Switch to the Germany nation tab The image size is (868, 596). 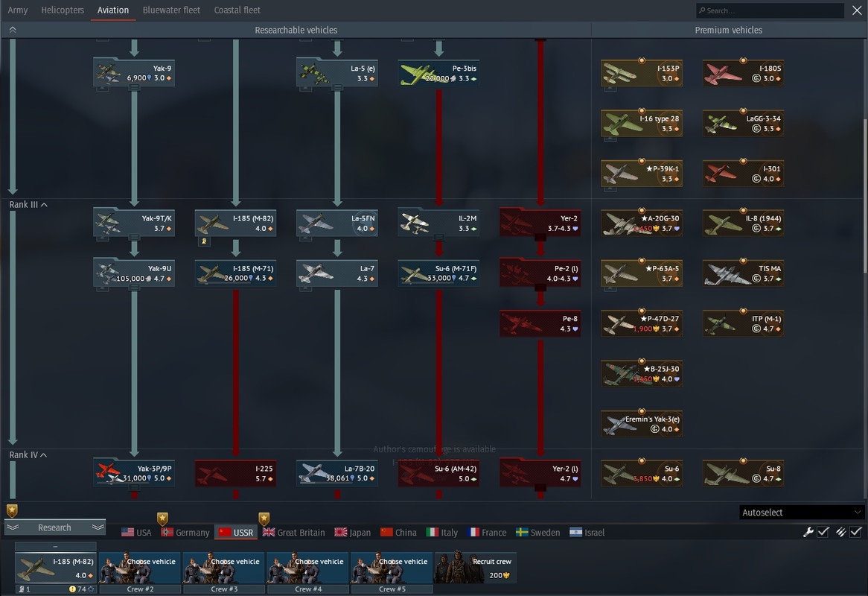(185, 532)
